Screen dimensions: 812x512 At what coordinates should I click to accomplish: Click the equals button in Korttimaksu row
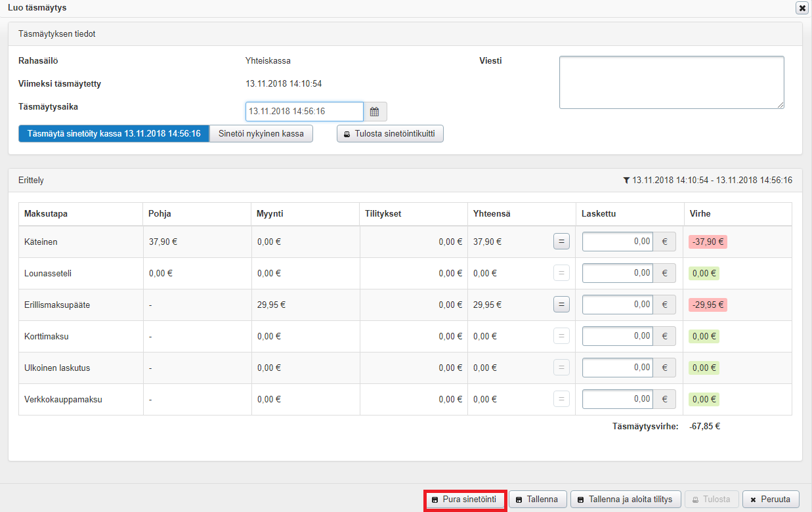point(561,336)
